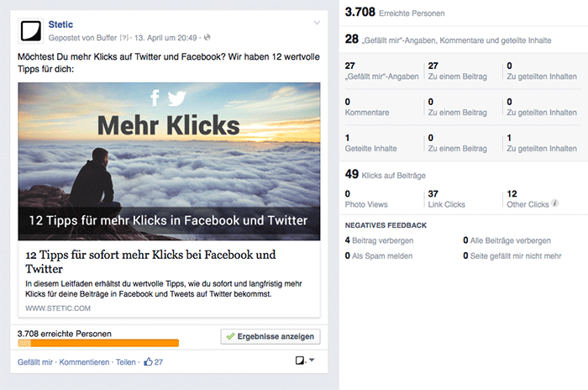Screen dimensions: 588x390
Task: Click the 49 Klicks auf Beiträge stat
Action: pos(385,174)
